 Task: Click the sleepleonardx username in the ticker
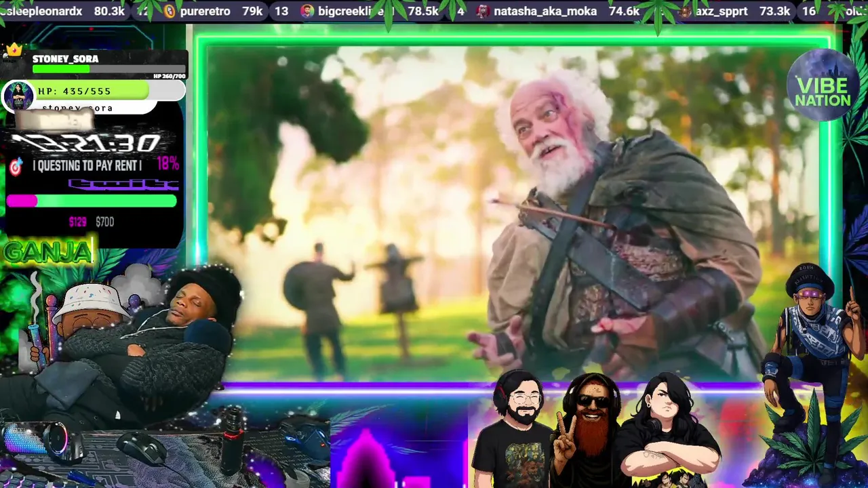tap(41, 12)
